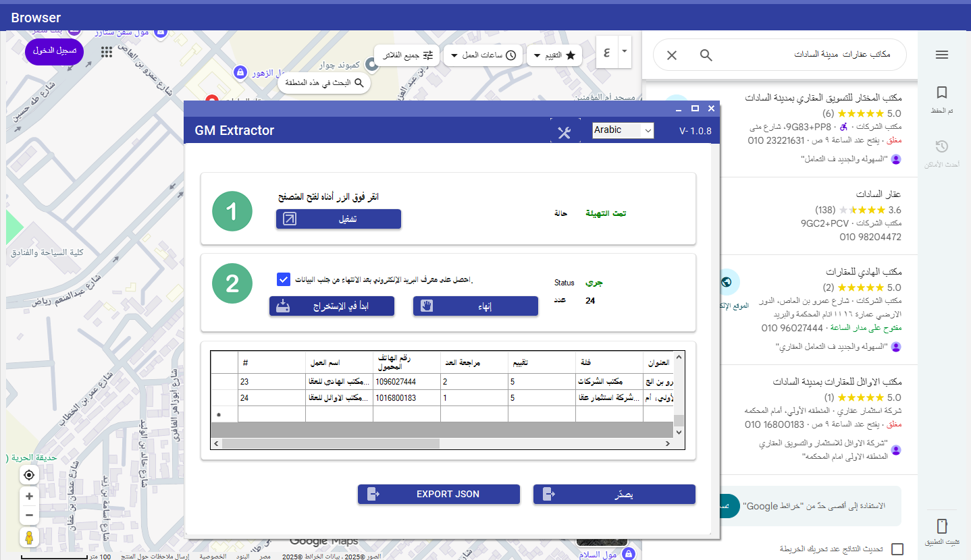Viewport: 971px width, 560px height.
Task: Open the Google Maps hamburger menu
Action: tap(942, 55)
